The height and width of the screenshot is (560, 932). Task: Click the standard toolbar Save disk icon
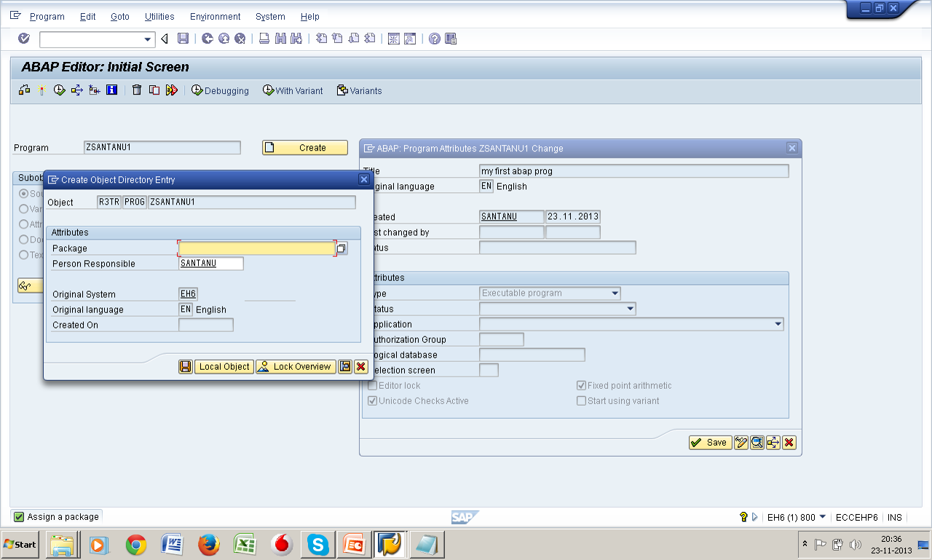coord(183,39)
